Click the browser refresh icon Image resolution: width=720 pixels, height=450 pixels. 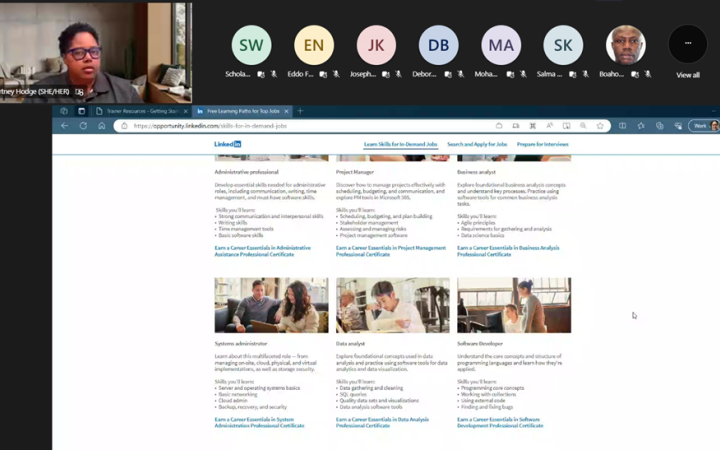(83, 126)
